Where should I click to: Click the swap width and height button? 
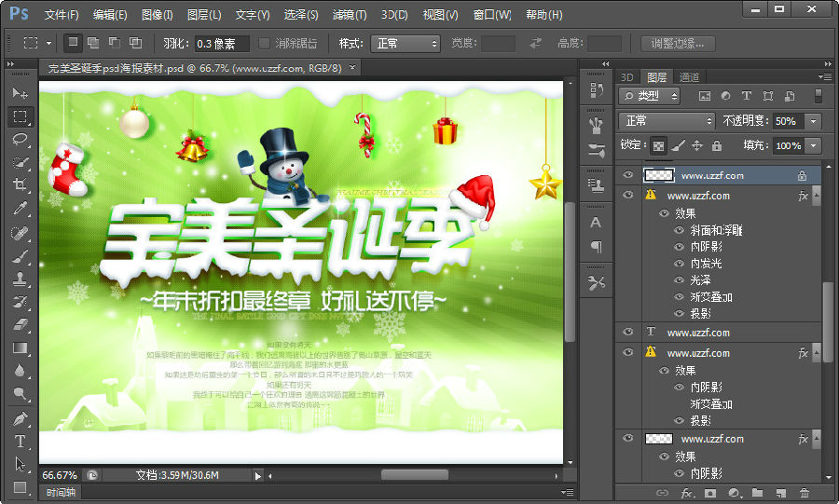tap(536, 43)
